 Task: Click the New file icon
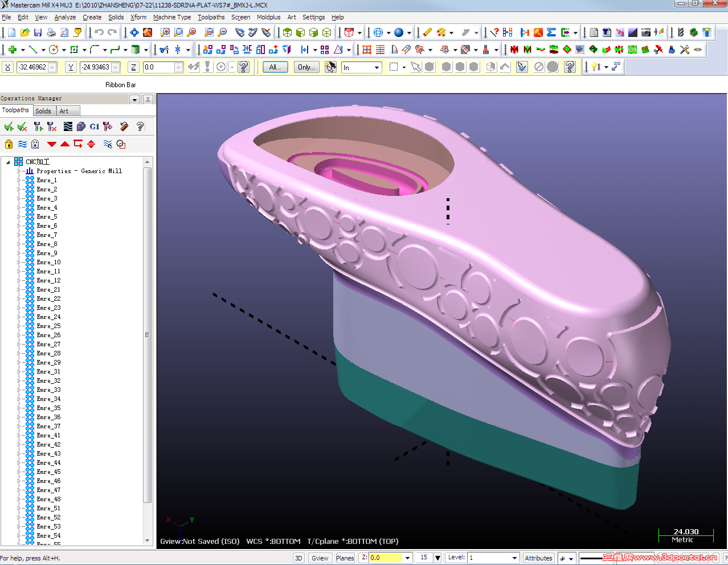[x=11, y=32]
